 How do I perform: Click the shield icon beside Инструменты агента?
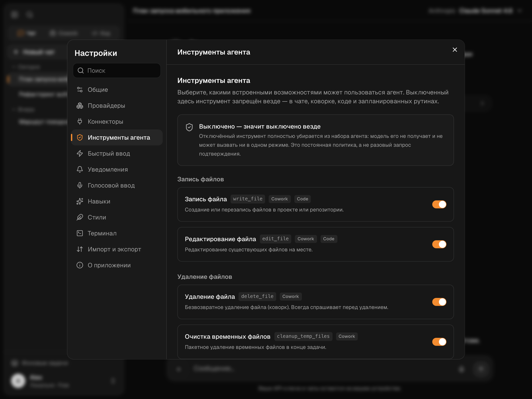[80, 137]
